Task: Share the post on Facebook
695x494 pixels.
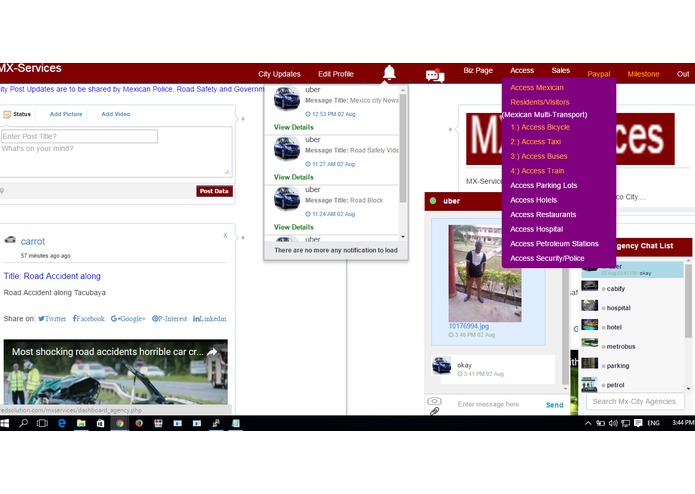Action: (x=89, y=319)
